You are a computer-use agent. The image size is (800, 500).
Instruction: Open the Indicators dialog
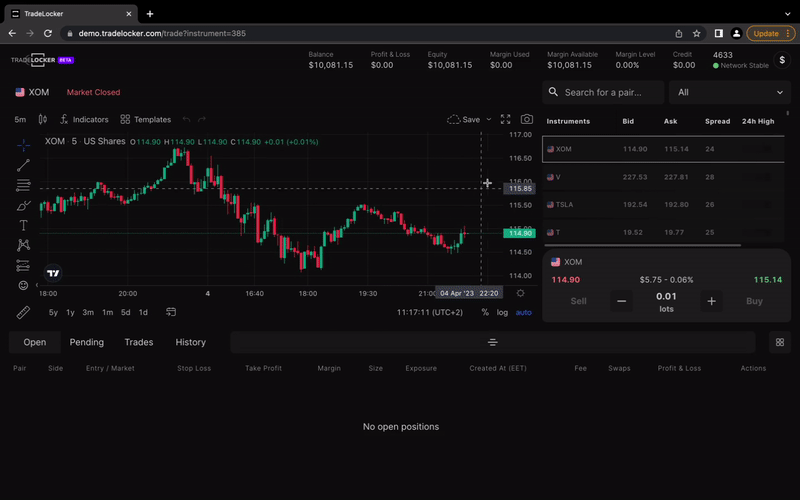(x=84, y=119)
